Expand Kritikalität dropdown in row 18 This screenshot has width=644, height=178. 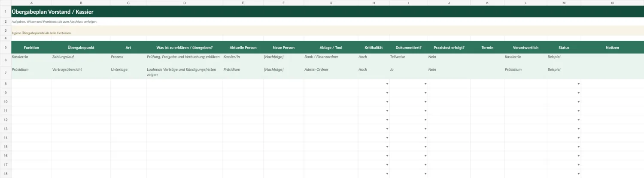point(387,174)
